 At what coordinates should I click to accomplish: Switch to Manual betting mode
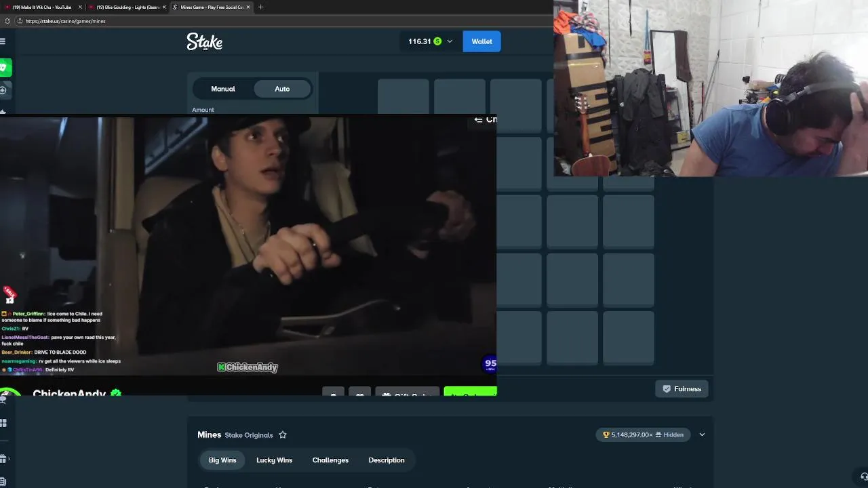pyautogui.click(x=223, y=89)
